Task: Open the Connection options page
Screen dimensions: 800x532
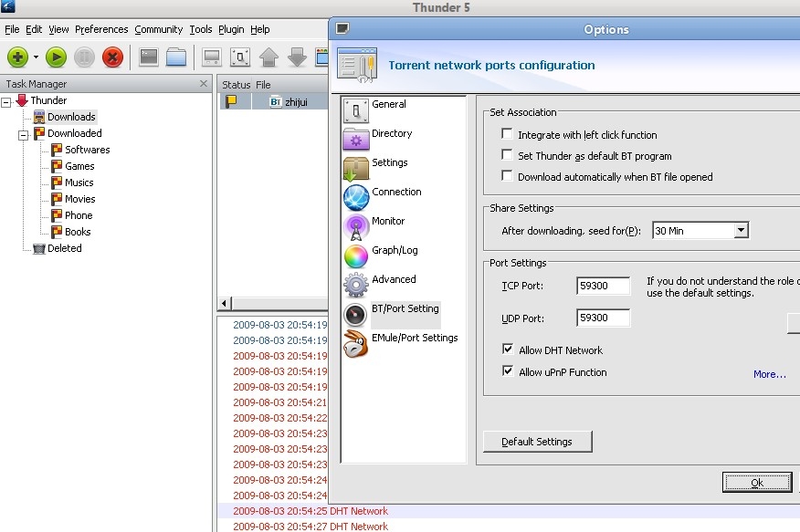Action: tap(396, 192)
